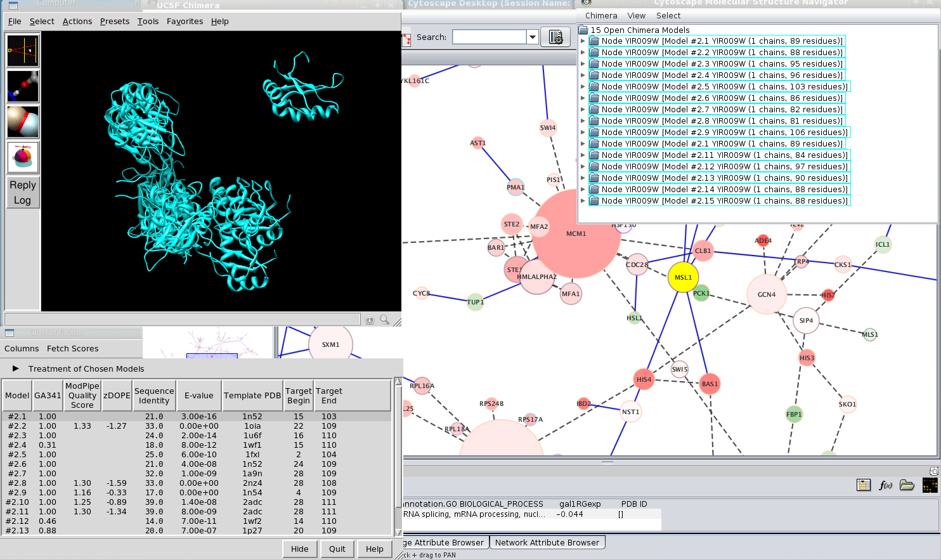Click the hydrogen bond molecule icon
The width and height of the screenshot is (941, 560).
pyautogui.click(x=23, y=86)
